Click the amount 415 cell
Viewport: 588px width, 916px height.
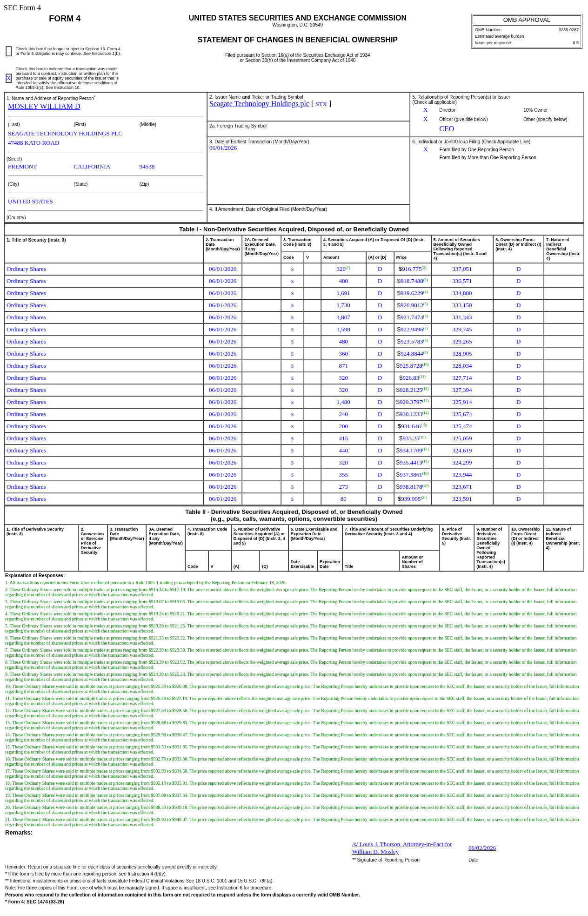343,438
